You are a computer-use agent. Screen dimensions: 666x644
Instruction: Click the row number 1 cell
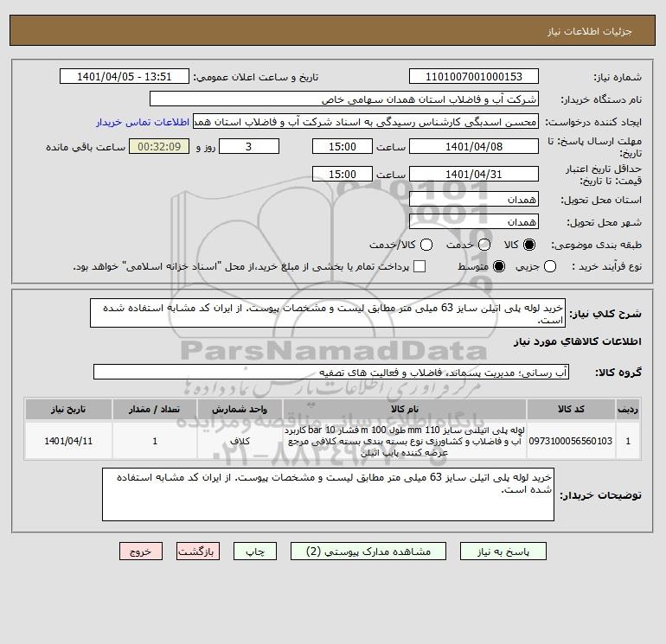pyautogui.click(x=628, y=441)
